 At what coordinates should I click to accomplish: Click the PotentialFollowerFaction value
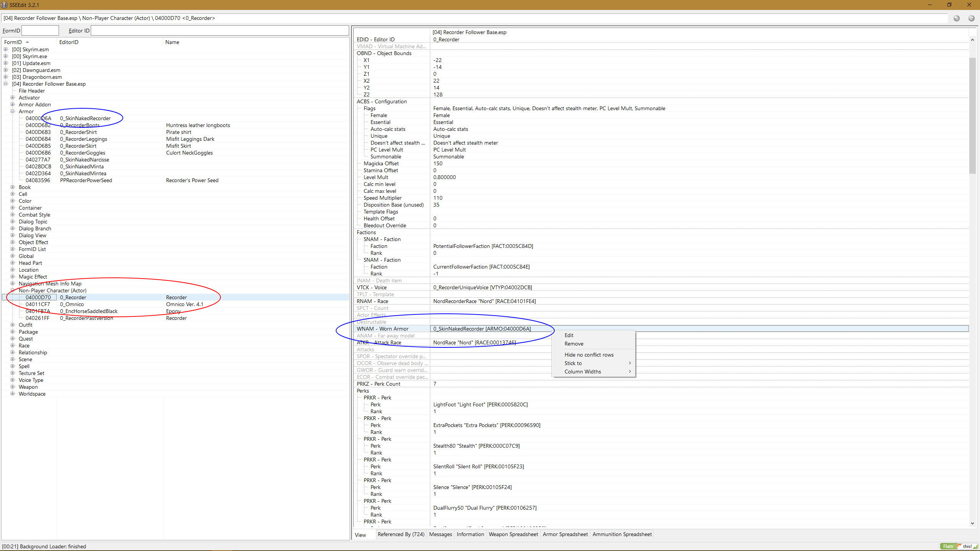click(483, 246)
